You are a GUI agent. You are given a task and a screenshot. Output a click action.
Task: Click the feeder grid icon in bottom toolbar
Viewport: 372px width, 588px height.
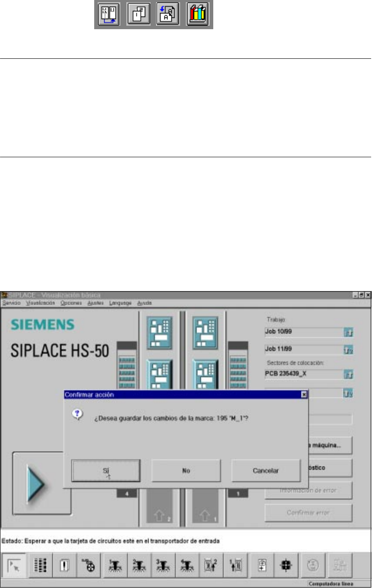(40, 565)
